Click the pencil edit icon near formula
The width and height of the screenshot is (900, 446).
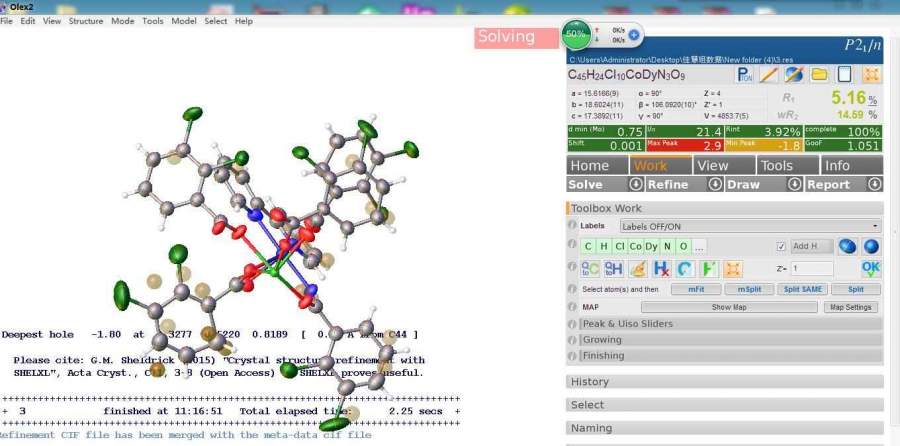tap(769, 75)
